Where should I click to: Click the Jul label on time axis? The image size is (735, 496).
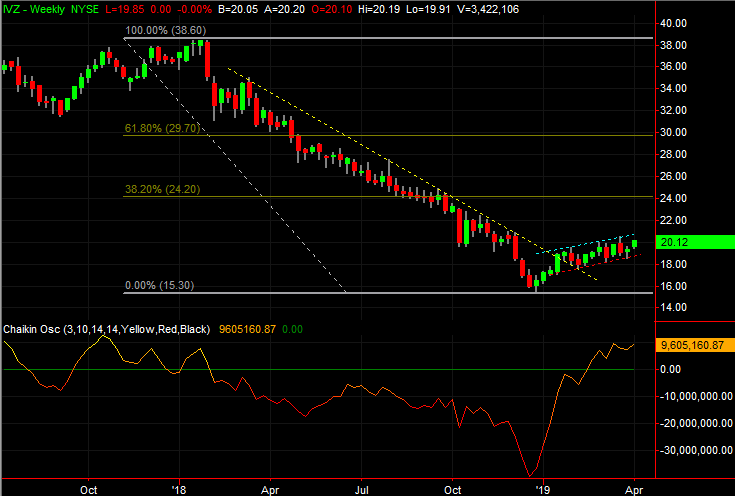[361, 490]
